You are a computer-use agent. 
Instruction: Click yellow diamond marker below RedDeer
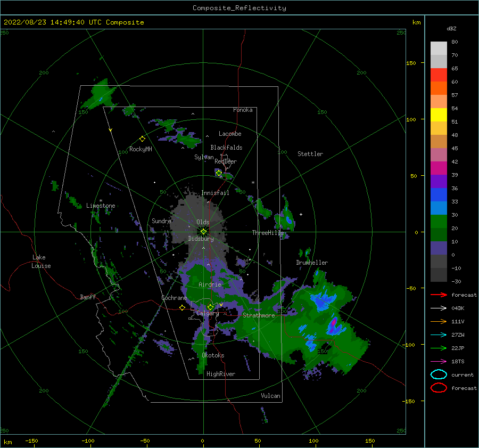click(219, 173)
